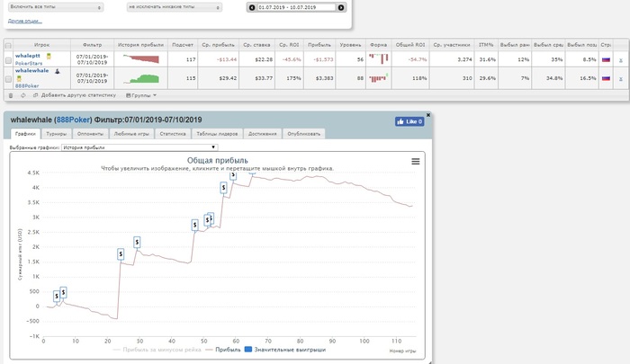Sort table by 'Ср. прибыль' column
The height and width of the screenshot is (364, 630).
218,45
